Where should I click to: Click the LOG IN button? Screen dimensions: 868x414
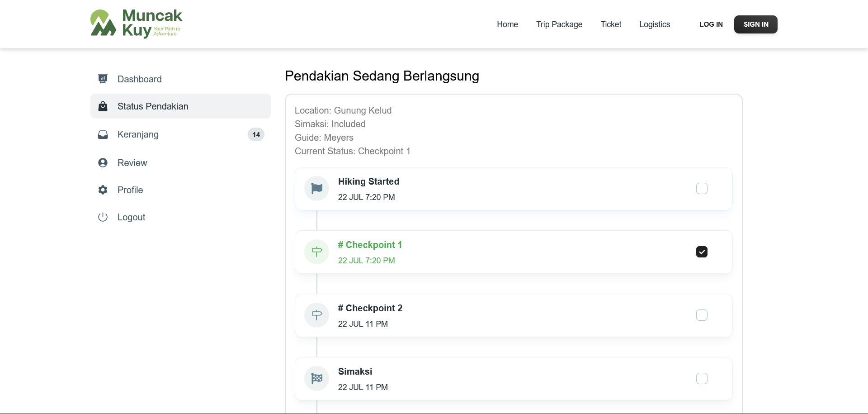click(711, 24)
